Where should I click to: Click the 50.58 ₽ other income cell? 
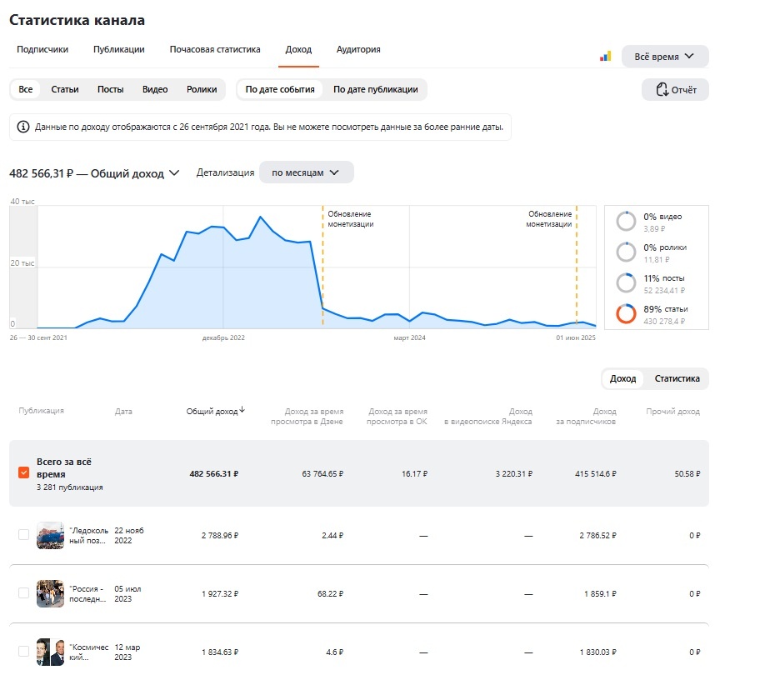[x=687, y=473]
